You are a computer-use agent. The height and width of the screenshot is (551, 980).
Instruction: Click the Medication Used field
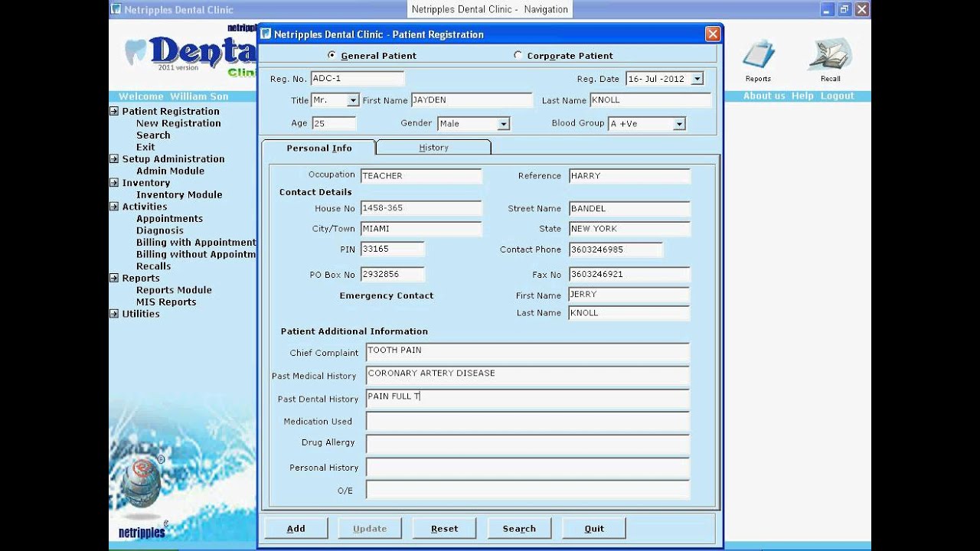coord(528,421)
